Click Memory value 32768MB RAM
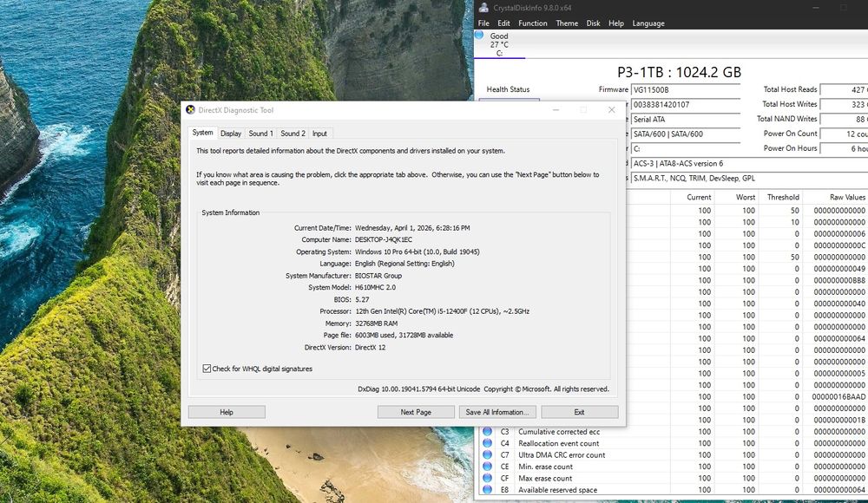Viewport: 868px width, 503px height. coord(376,323)
